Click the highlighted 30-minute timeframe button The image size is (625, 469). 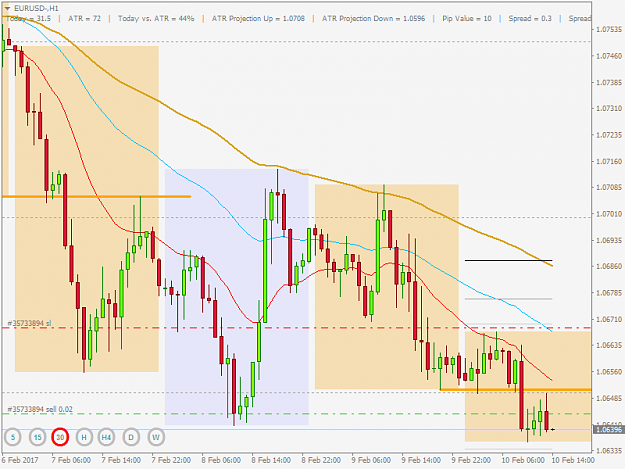pyautogui.click(x=60, y=438)
